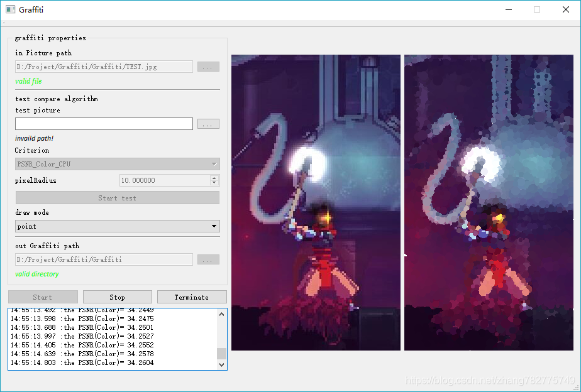
Task: Click the green 'valid file' status text
Action: pyautogui.click(x=28, y=81)
